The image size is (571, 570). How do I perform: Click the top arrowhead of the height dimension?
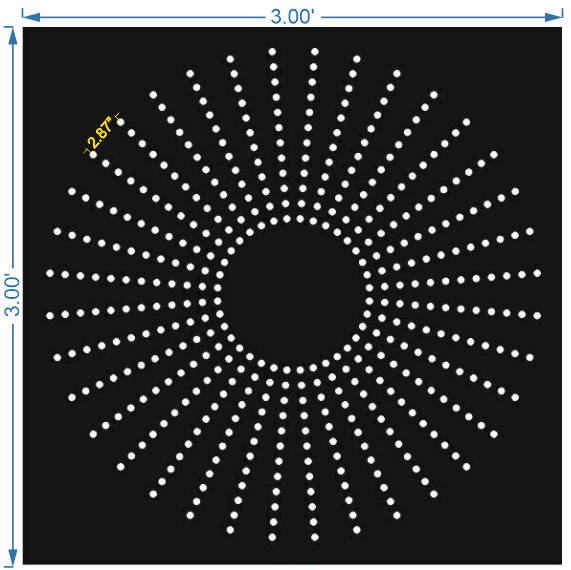[x=13, y=36]
